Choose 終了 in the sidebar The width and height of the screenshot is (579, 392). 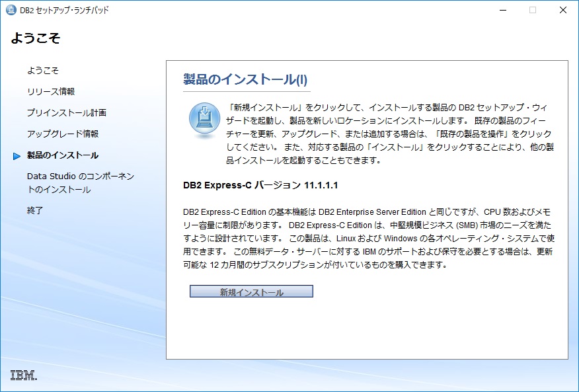[x=35, y=211]
